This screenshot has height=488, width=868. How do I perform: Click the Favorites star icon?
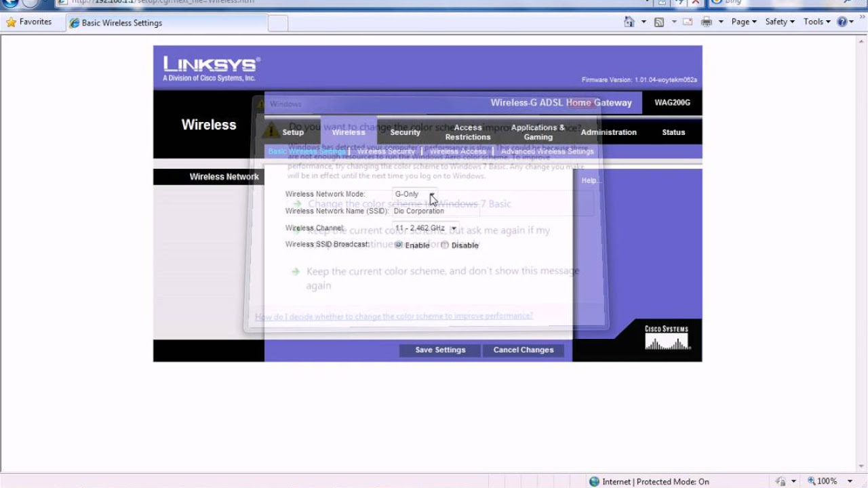tap(11, 22)
